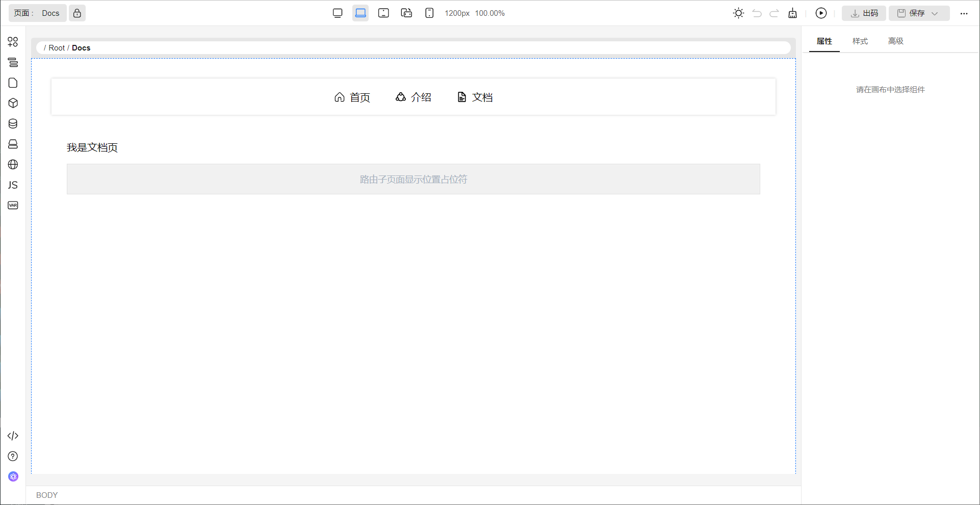980x505 pixels.
Task: Open the block cube panel
Action: pyautogui.click(x=13, y=103)
